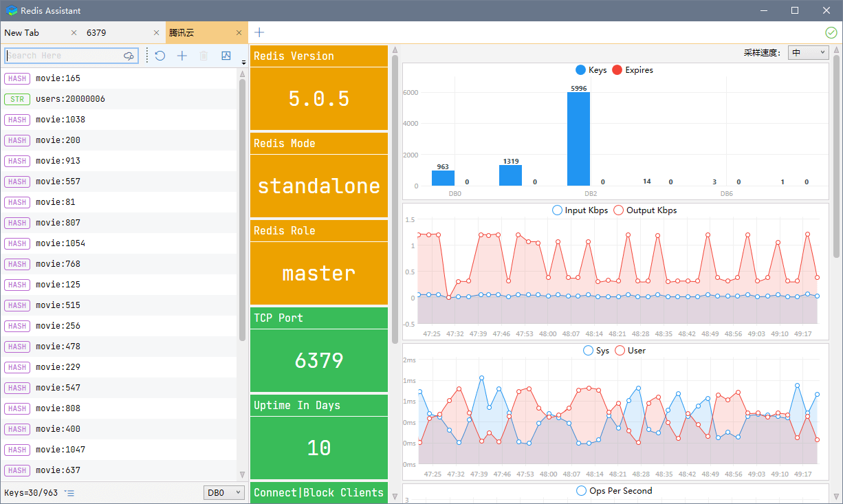The image size is (843, 504).
Task: Click the key list scroll down arrow
Action: click(x=242, y=474)
